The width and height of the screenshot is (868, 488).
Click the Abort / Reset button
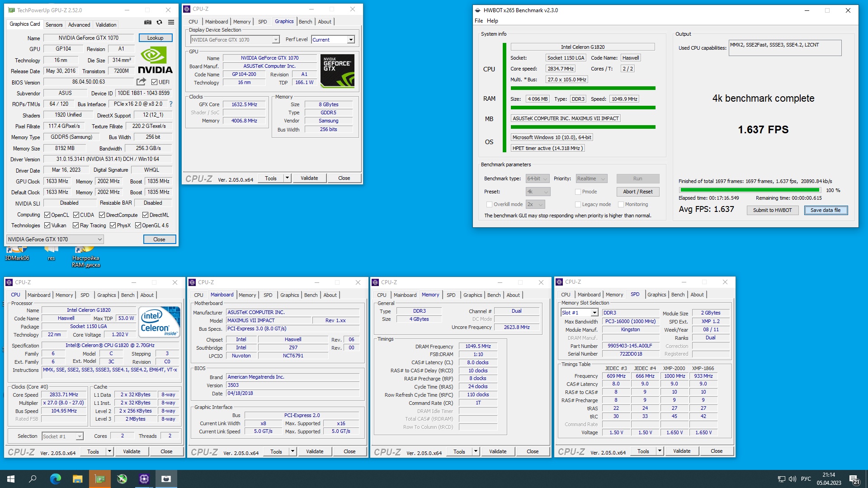pos(637,192)
